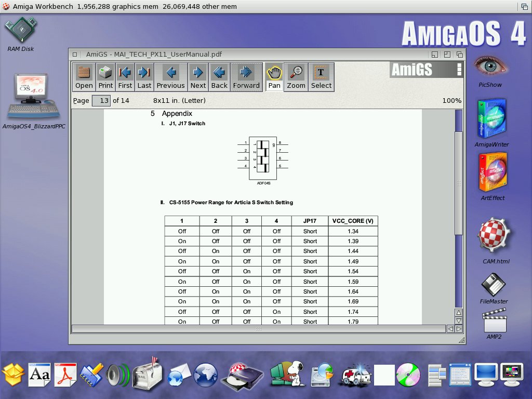Click the VCC_CORE (V) column header

tap(353, 221)
